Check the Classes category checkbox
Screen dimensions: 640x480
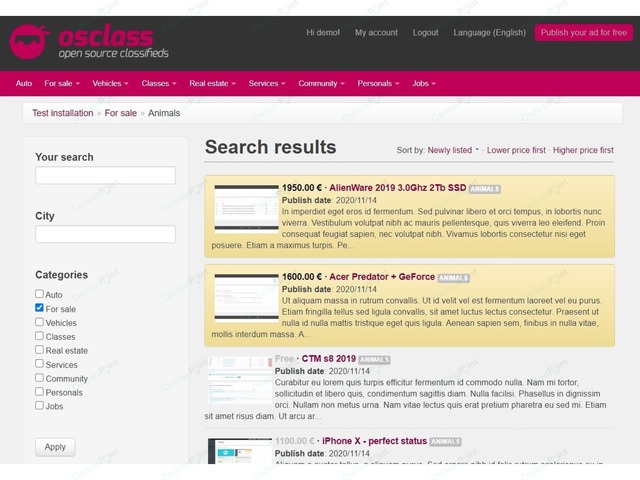[x=39, y=336]
